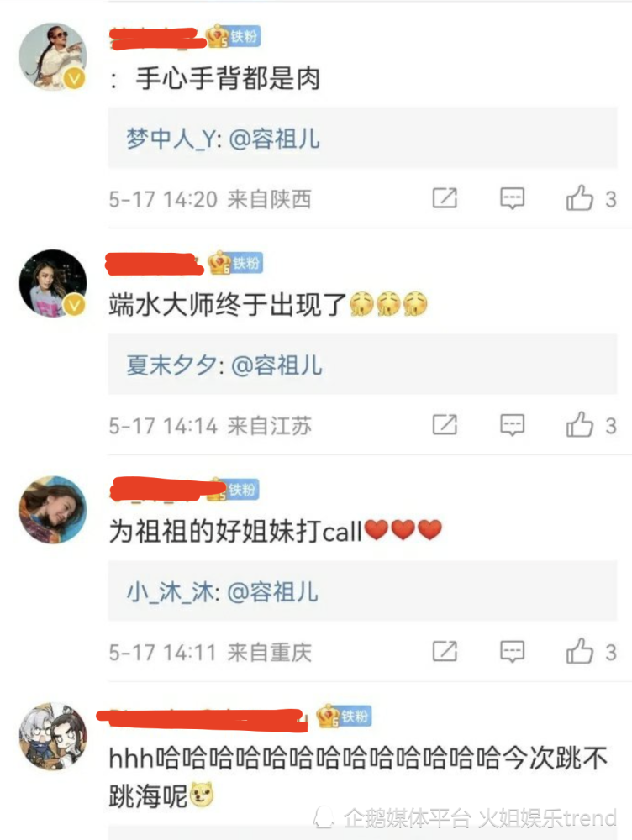
Task: Open 小_沐_沐 user profile link
Action: coord(170,592)
